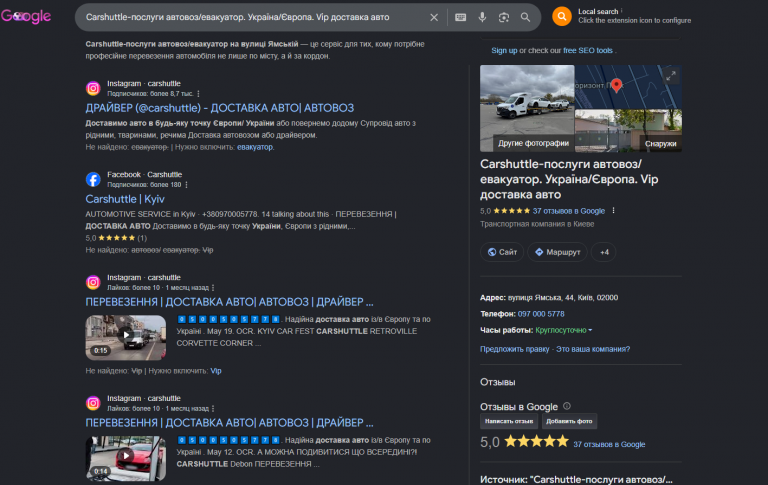
Task: Click the red map pin marker
Action: [x=616, y=85]
